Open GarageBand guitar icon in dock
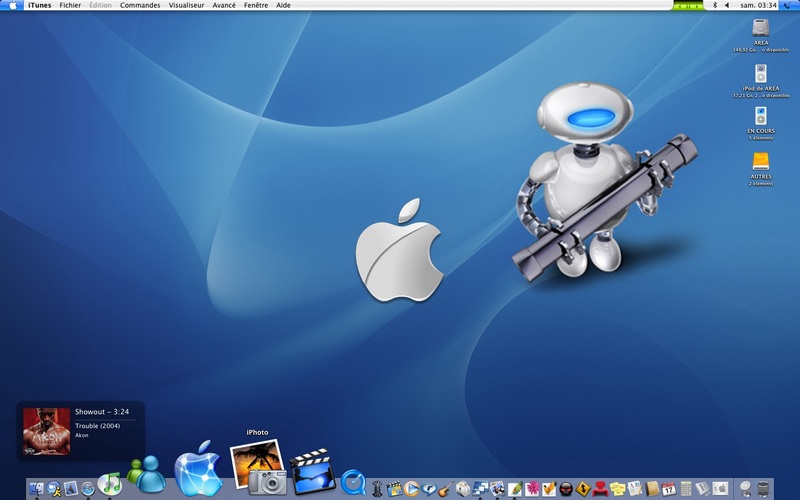Image resolution: width=800 pixels, height=500 pixels. pos(445,489)
